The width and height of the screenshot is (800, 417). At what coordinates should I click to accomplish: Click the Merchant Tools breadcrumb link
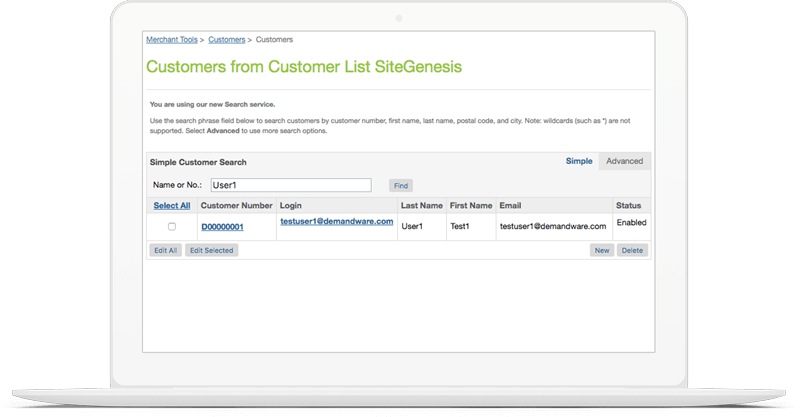(171, 39)
